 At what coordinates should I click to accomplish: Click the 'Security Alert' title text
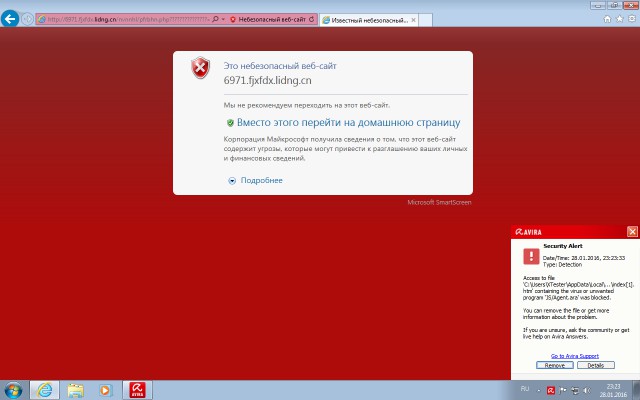pyautogui.click(x=563, y=246)
